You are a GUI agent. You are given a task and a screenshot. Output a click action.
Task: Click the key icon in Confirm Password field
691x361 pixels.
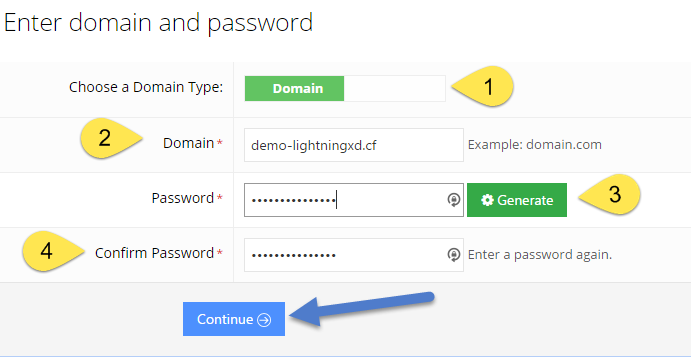click(x=453, y=254)
